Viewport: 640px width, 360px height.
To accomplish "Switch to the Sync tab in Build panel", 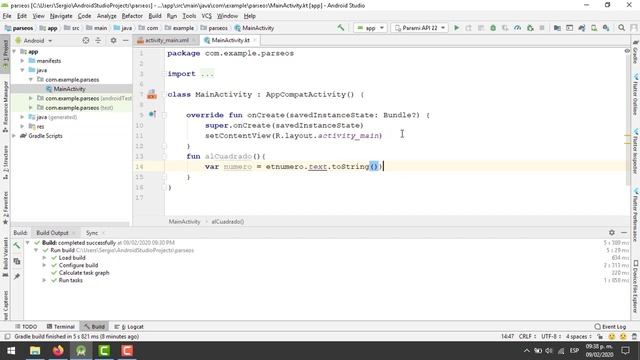I will 92,233.
